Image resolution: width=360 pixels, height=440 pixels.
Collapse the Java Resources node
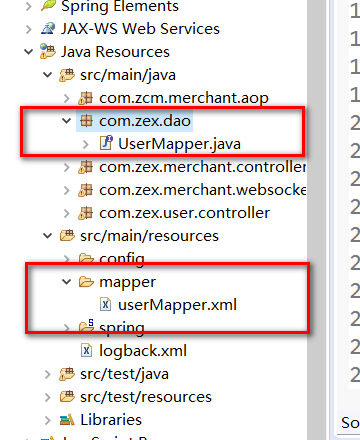point(29,52)
